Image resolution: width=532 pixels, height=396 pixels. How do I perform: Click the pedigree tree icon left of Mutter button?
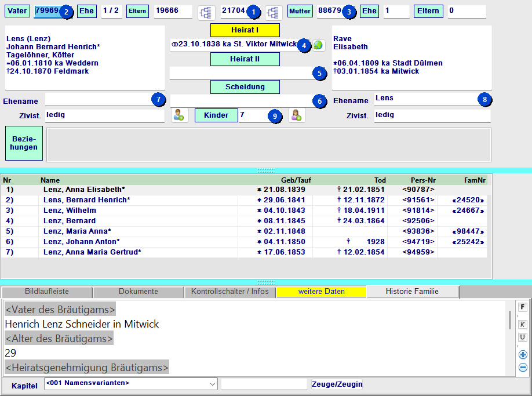(x=274, y=12)
